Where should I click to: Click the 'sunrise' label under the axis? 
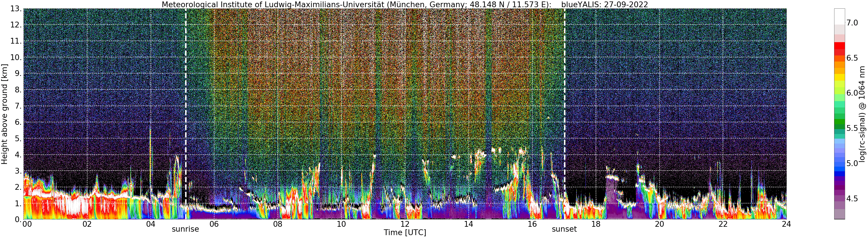coord(185,229)
